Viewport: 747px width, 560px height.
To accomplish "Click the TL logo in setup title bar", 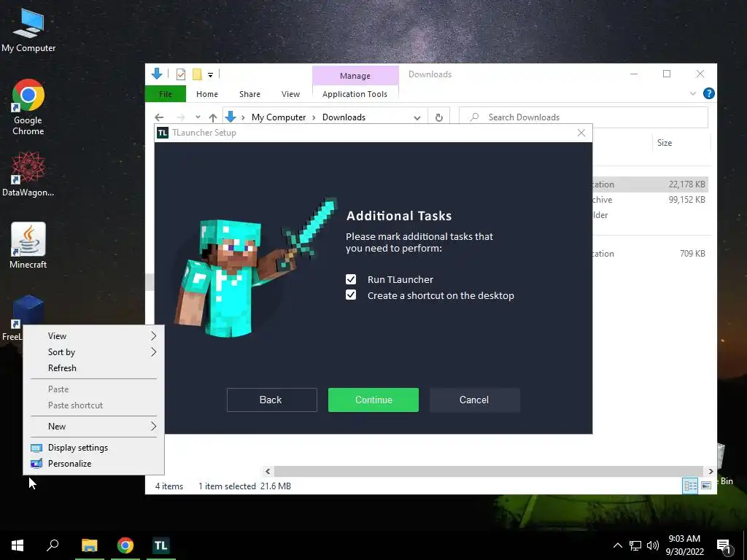I will point(163,133).
